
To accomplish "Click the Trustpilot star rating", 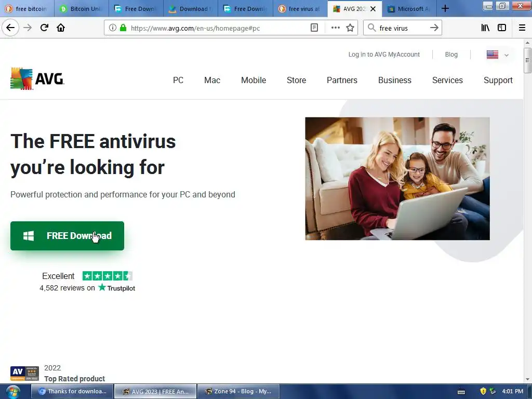I will 107,276.
